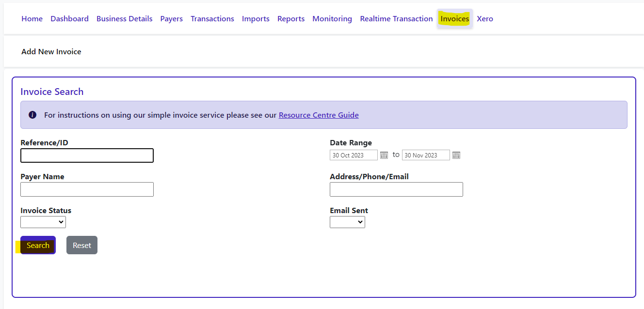Go to the Home menu item
This screenshot has height=309, width=644.
point(32,19)
